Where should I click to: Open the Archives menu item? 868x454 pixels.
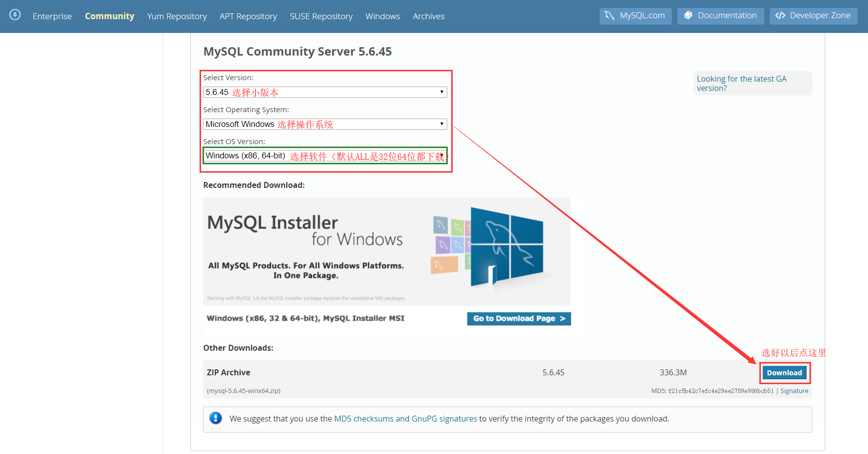click(429, 16)
